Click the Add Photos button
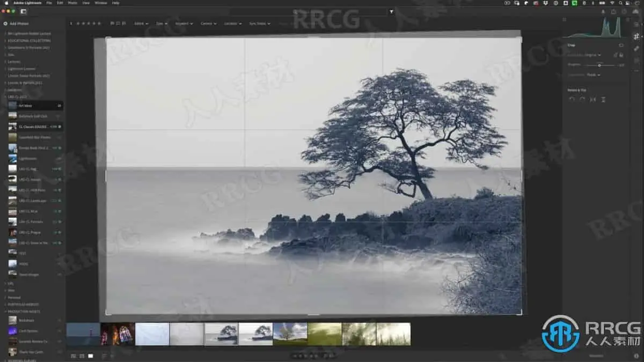Image resolution: width=644 pixels, height=362 pixels. point(16,24)
